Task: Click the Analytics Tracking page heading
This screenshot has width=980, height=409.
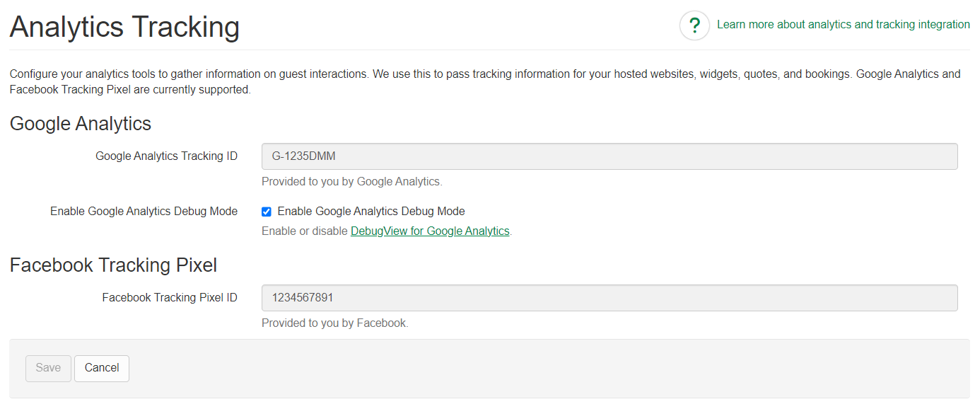Action: pos(124,27)
